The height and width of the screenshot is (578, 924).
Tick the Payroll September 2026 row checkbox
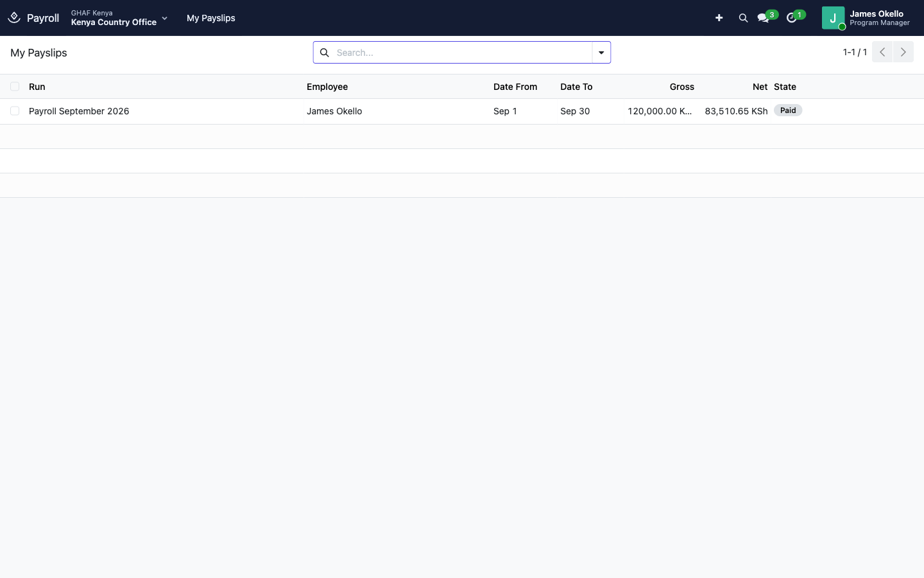(15, 111)
